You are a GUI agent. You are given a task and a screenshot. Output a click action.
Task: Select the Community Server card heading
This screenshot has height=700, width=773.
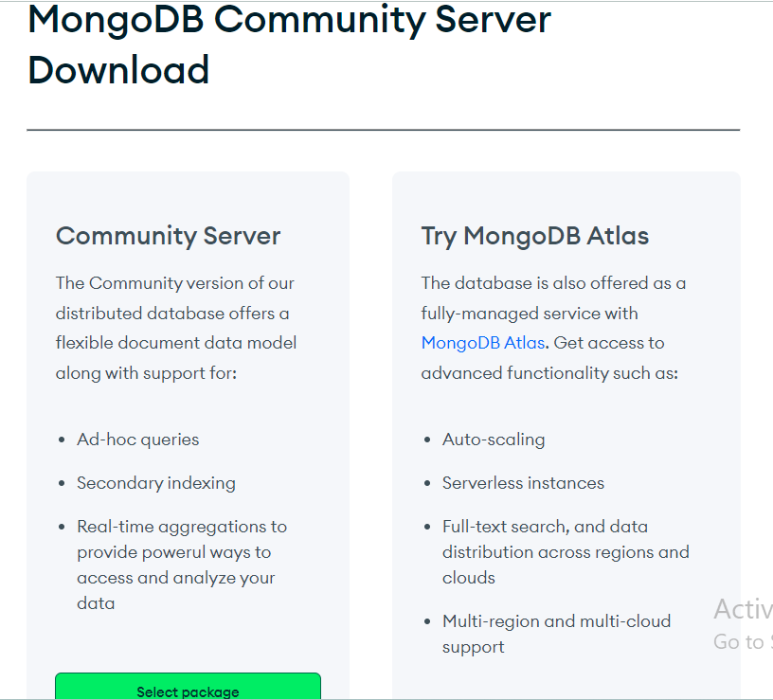168,236
